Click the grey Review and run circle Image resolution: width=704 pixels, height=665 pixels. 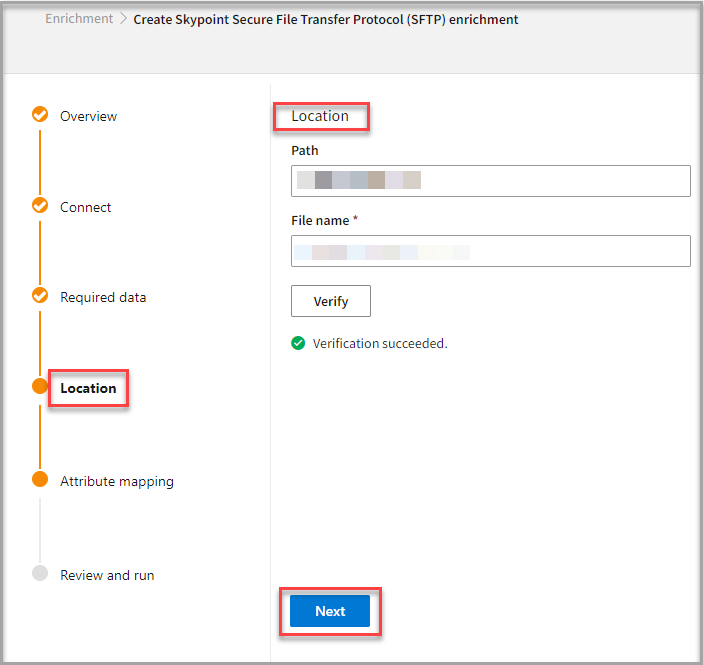coord(40,574)
